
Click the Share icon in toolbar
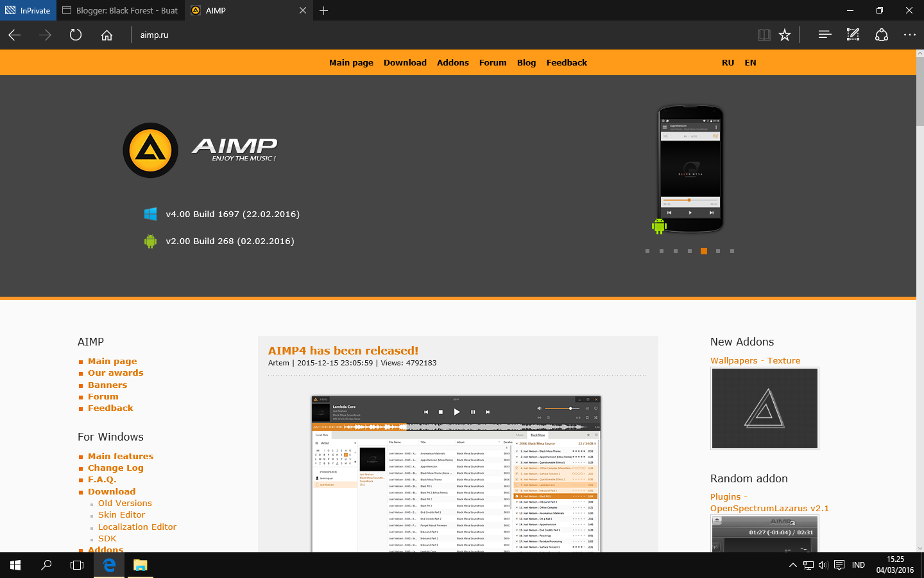pyautogui.click(x=882, y=35)
